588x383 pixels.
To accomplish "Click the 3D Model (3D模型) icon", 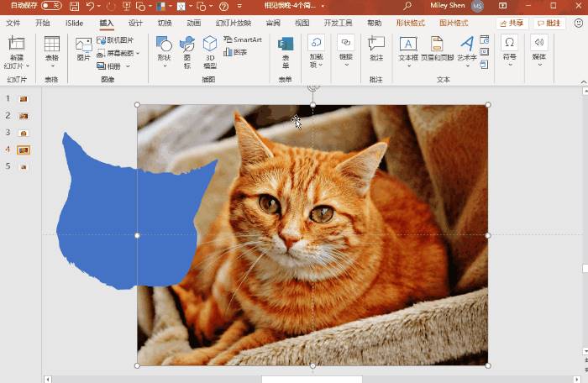I will pyautogui.click(x=209, y=50).
